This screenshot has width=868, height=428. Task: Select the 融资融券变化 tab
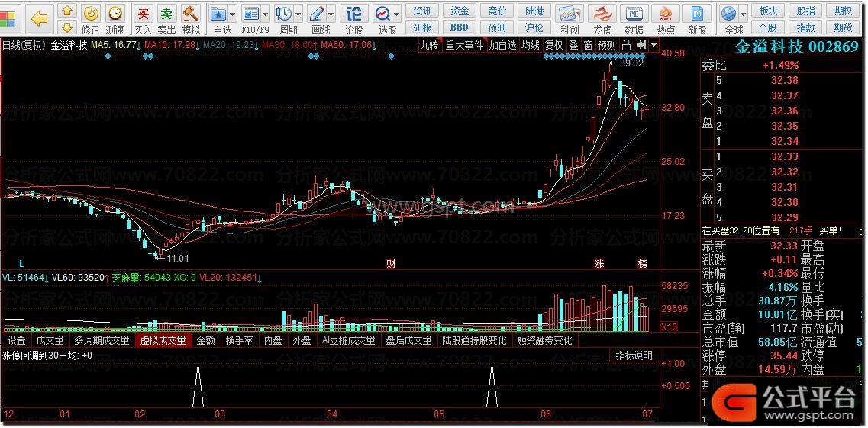coord(545,340)
